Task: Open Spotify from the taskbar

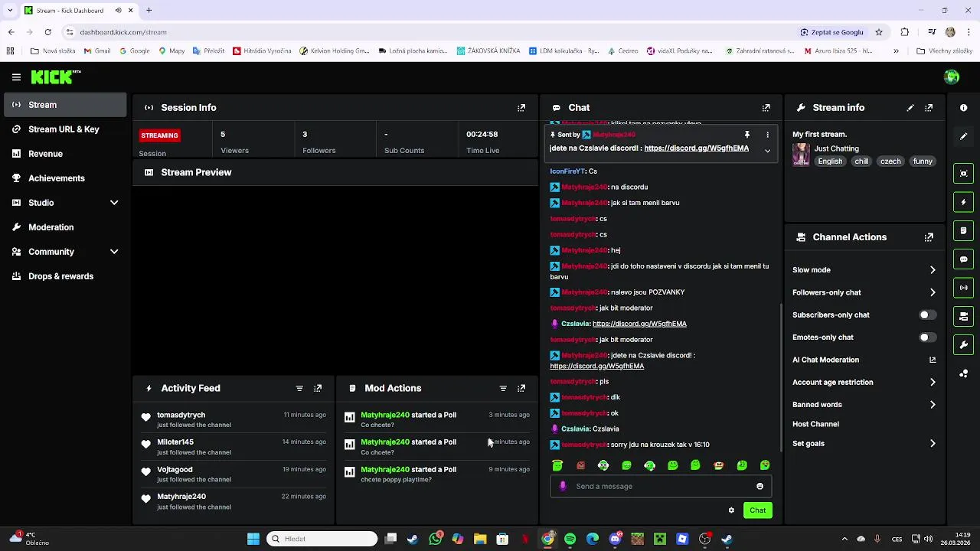Action: click(x=570, y=539)
